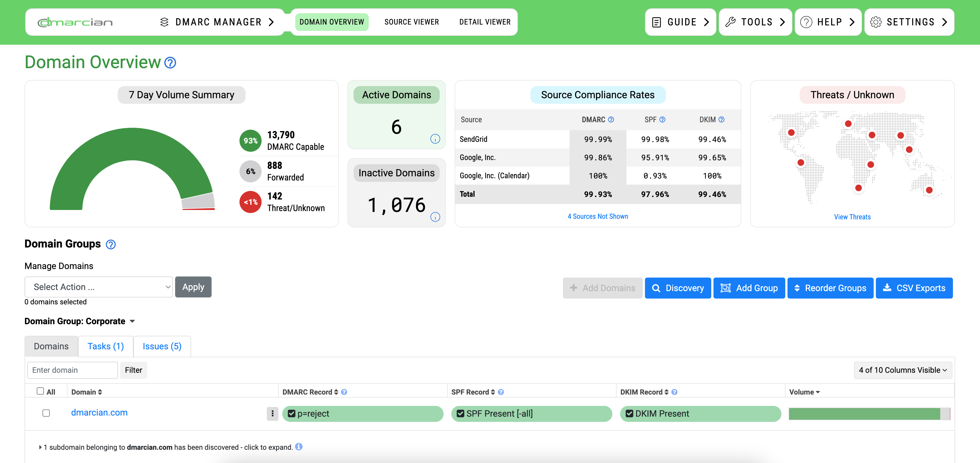980x463 pixels.
Task: Click the Domain Overview help question icon
Action: pyautogui.click(x=170, y=63)
